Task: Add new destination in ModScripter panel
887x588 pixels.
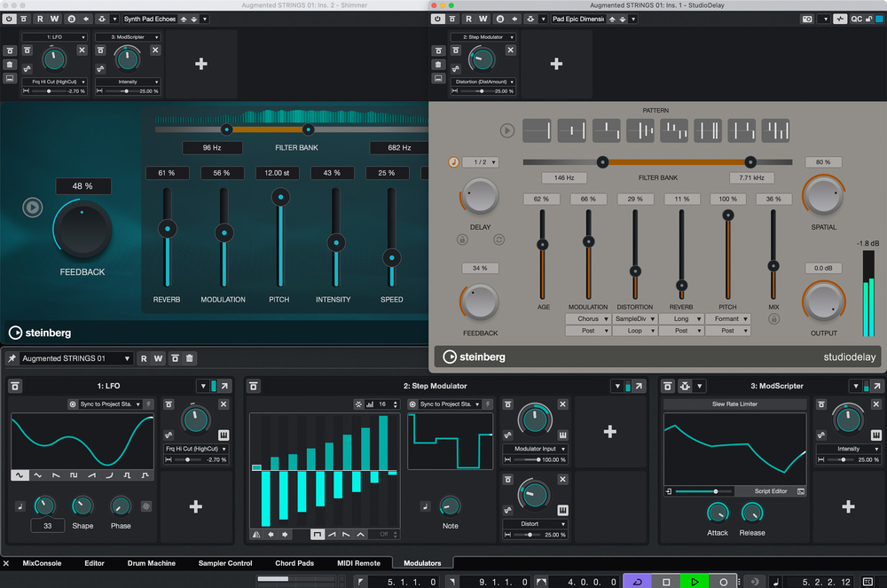Action: (x=848, y=506)
